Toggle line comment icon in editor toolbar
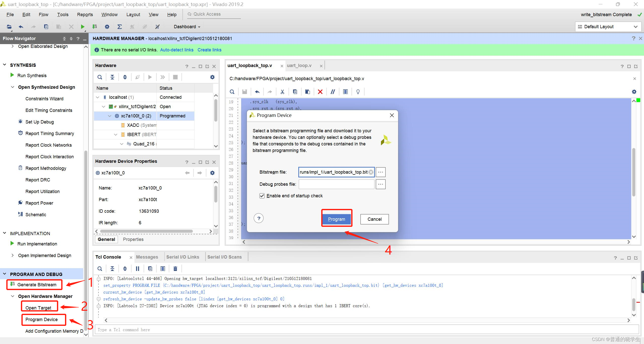The image size is (644, 344). pyautogui.click(x=333, y=92)
